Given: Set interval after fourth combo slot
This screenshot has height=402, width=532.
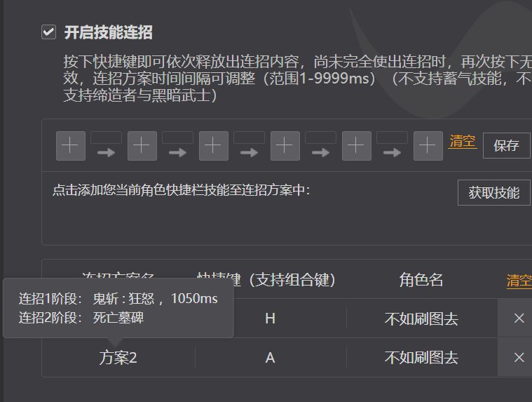Looking at the screenshot, I should point(320,138).
